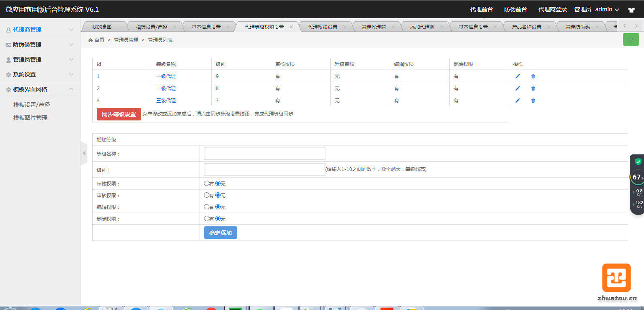The width and height of the screenshot is (644, 310).
Task: Switch to the 管理代理商 tab
Action: coord(373,27)
